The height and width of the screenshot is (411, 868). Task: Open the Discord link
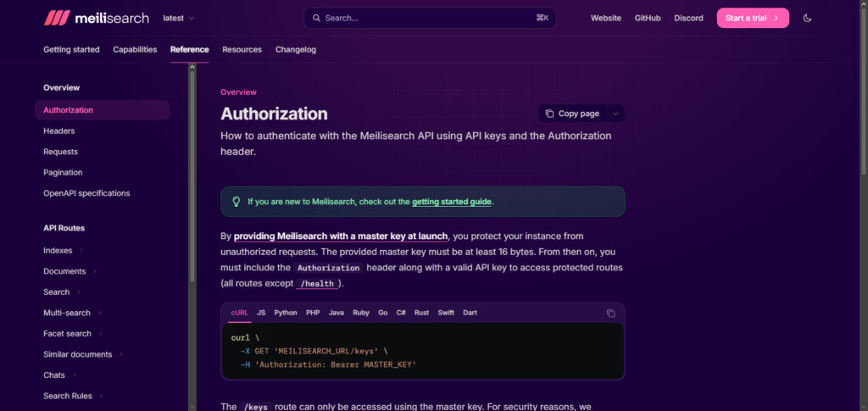point(688,18)
